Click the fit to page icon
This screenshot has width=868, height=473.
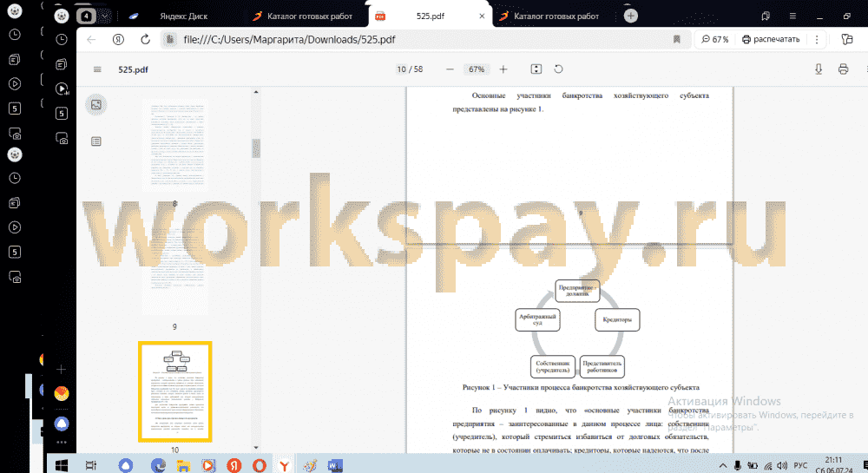point(536,69)
